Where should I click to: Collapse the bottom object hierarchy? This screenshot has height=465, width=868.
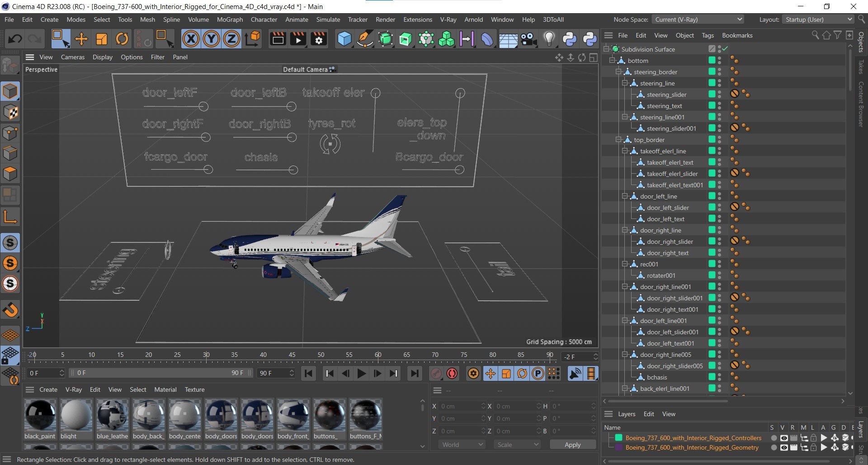[x=612, y=60]
